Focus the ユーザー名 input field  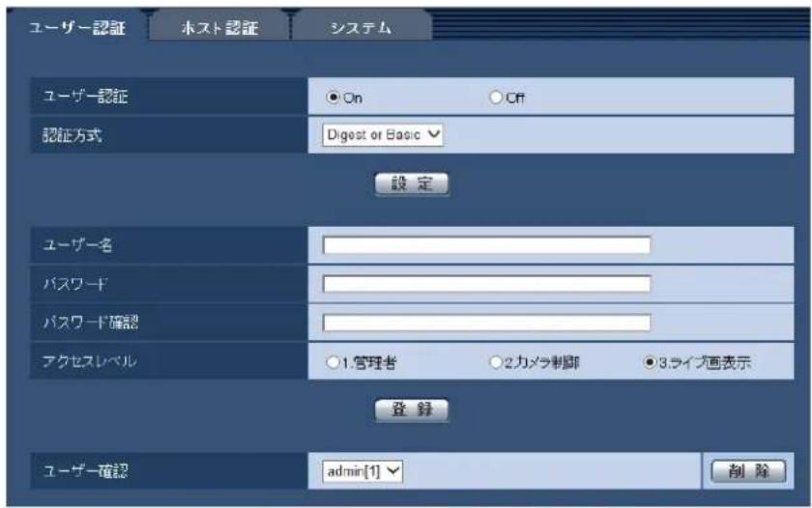[486, 244]
